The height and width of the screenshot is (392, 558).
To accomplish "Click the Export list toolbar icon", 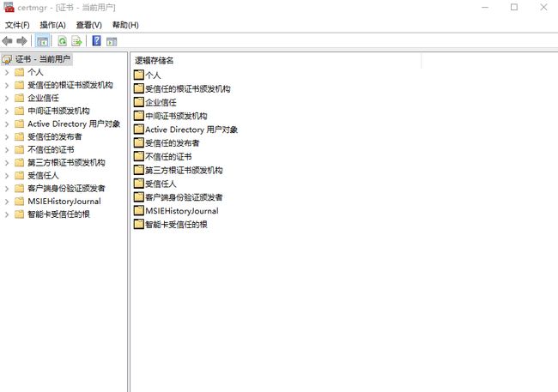I will point(76,41).
